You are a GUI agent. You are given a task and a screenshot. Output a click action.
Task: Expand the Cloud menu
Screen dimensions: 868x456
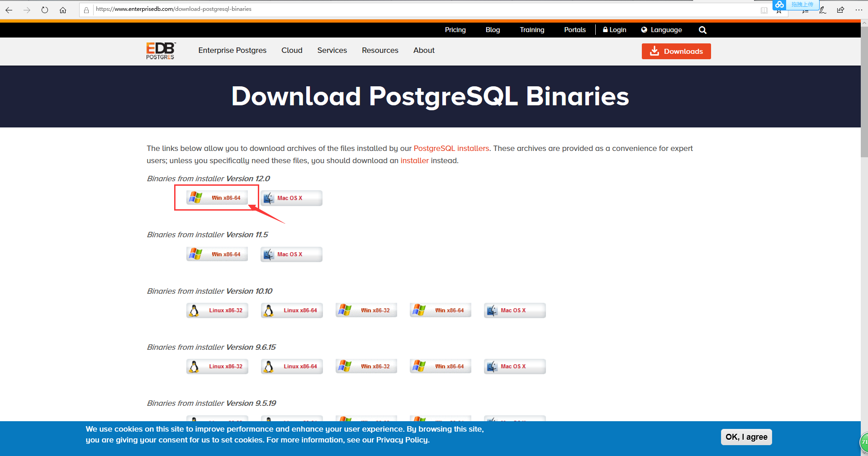(292, 50)
